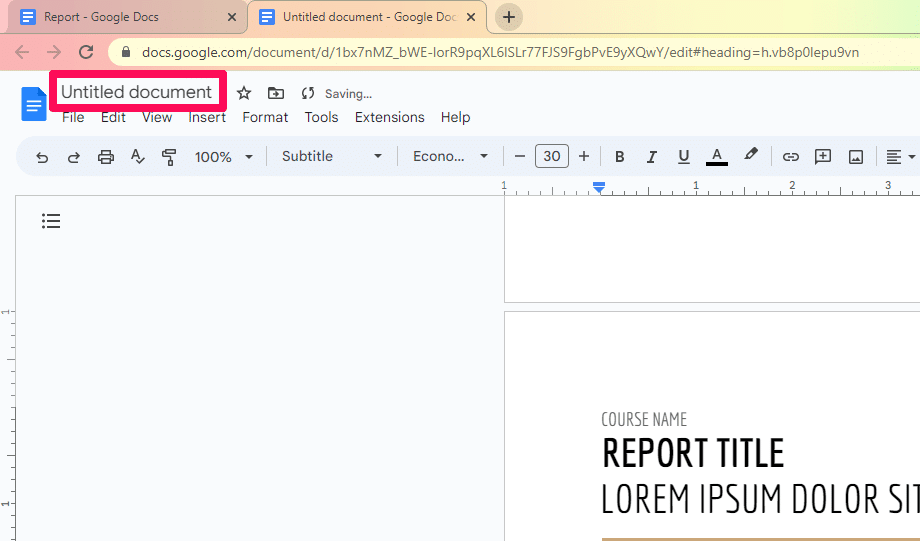Click the font size field showing 30
Screen dimensions: 920x541
click(552, 156)
